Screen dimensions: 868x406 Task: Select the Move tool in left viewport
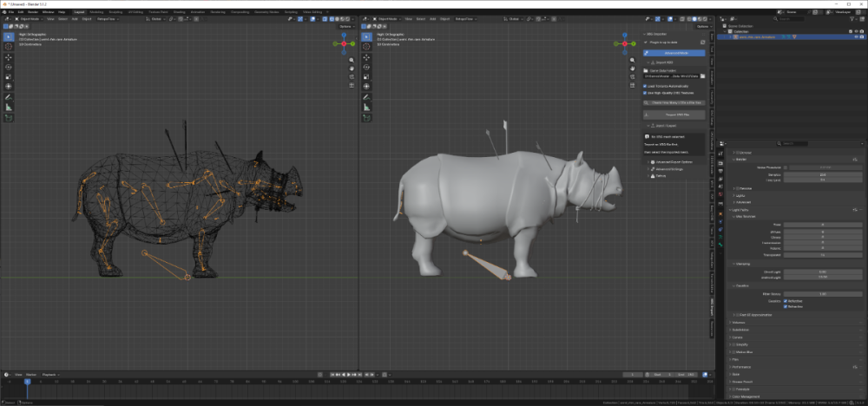pos(9,57)
